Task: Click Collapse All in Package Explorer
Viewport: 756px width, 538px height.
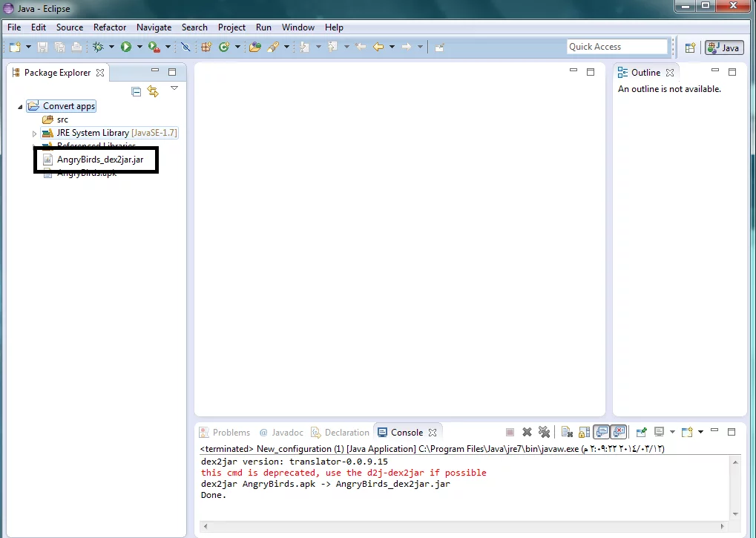Action: click(136, 91)
